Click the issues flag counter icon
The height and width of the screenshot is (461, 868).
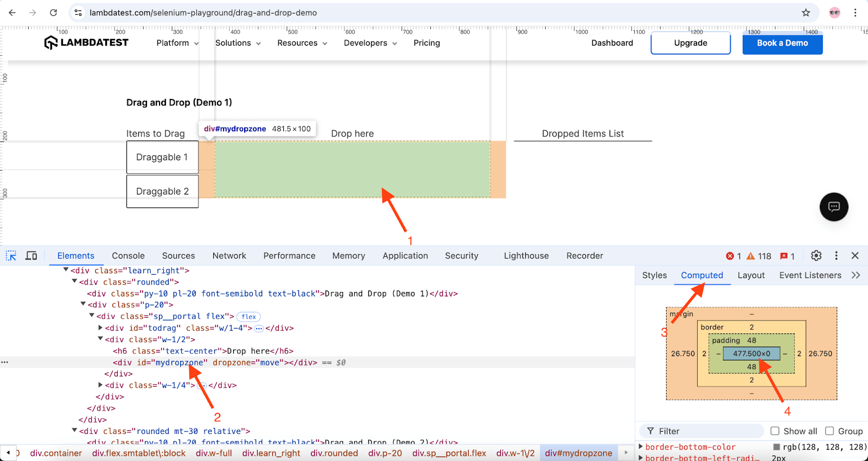(784, 256)
